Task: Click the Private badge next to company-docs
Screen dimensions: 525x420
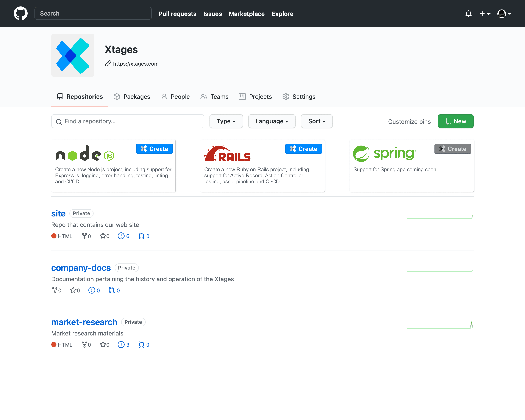Action: pyautogui.click(x=127, y=268)
